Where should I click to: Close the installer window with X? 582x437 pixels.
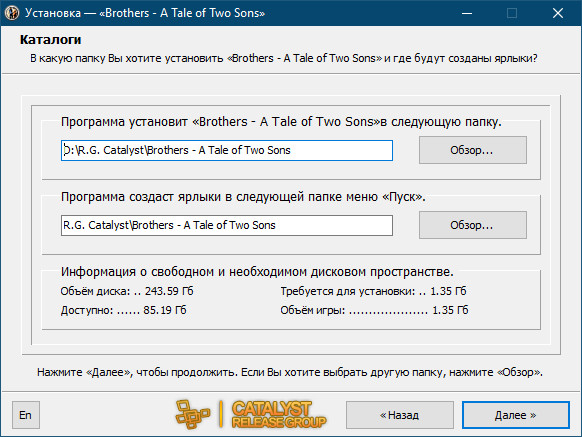click(x=558, y=13)
